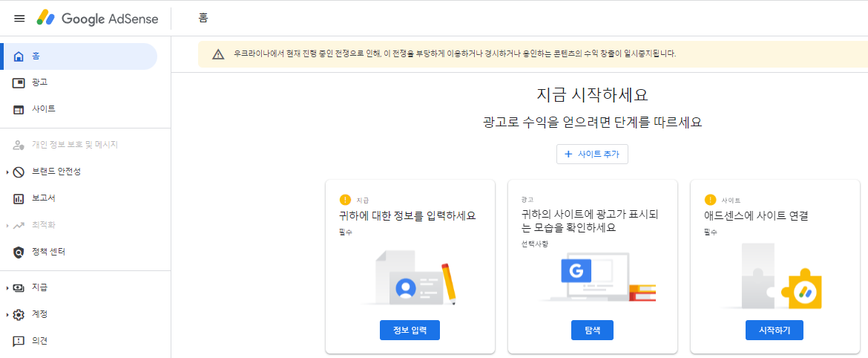The image size is (868, 358).
Task: Click the 최적화 trending arrow icon
Action: pyautogui.click(x=19, y=226)
